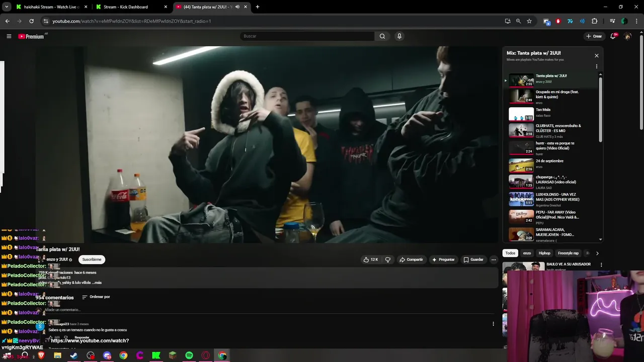The width and height of the screenshot is (644, 362).
Task: Go back with the browser arrow
Action: click(7, 21)
